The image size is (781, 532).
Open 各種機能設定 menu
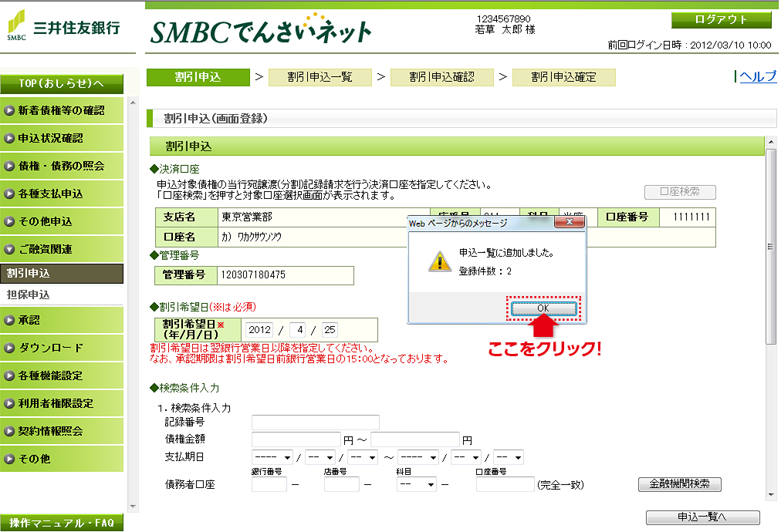pyautogui.click(x=62, y=375)
